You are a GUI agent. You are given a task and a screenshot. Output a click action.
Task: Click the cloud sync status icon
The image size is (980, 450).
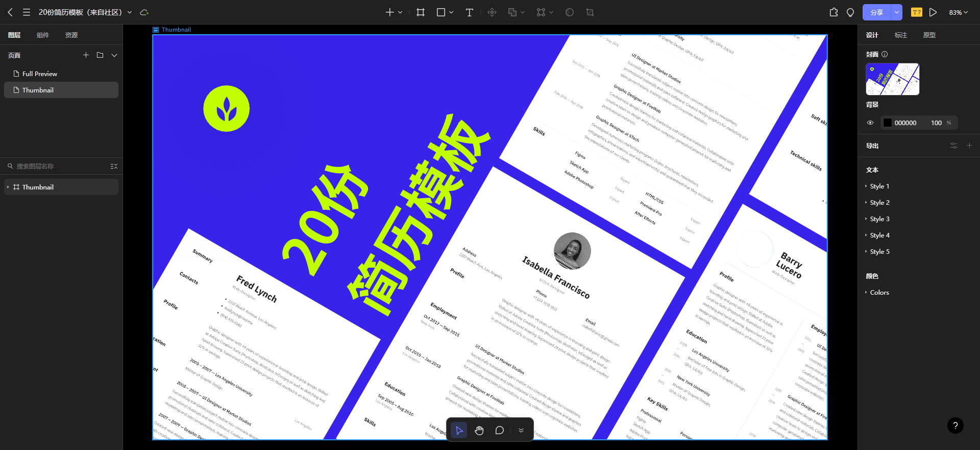pos(144,12)
